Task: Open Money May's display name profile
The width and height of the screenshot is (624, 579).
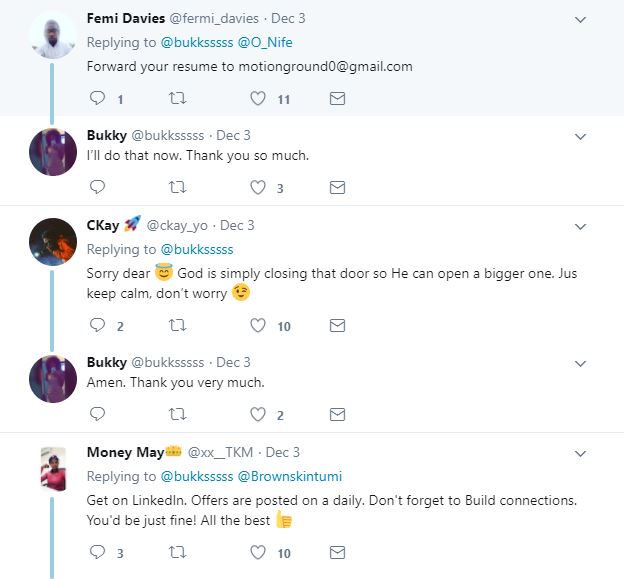Action: click(x=124, y=452)
